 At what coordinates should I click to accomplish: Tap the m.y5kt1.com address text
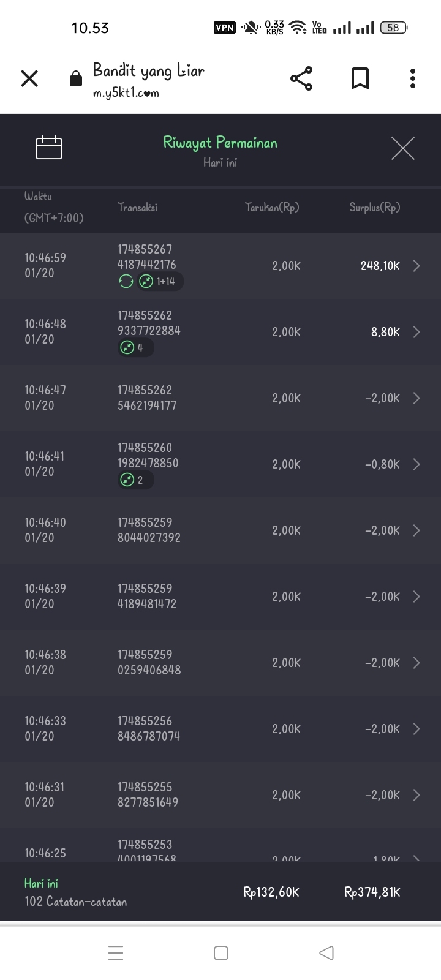126,93
